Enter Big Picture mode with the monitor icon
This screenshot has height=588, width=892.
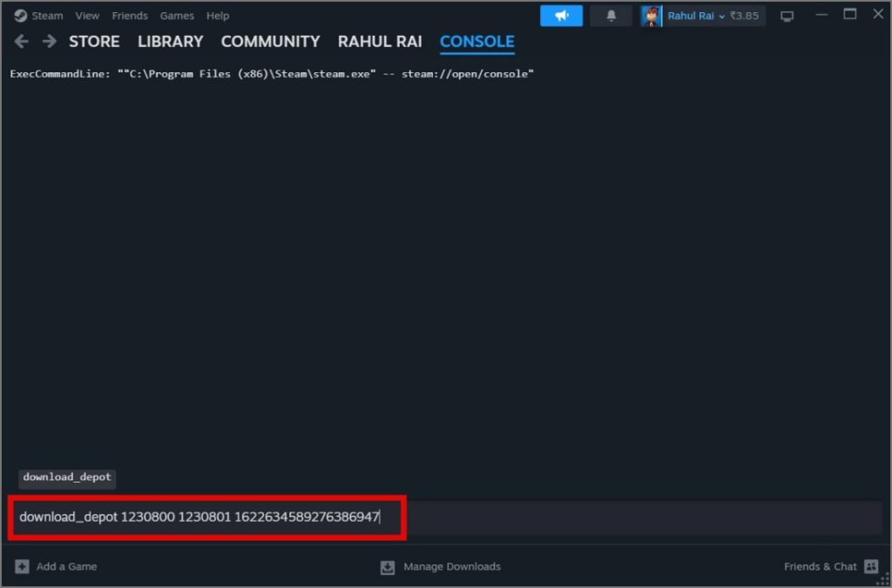[787, 15]
